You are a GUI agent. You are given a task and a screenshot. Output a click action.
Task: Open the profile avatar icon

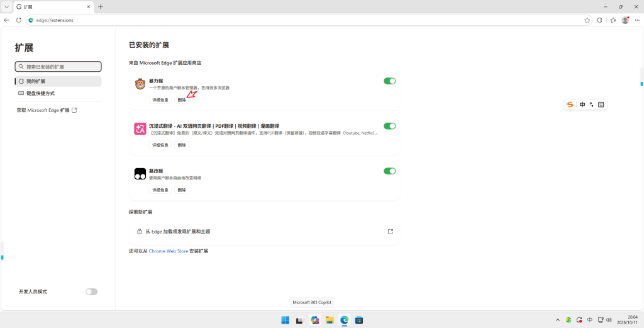pos(625,20)
